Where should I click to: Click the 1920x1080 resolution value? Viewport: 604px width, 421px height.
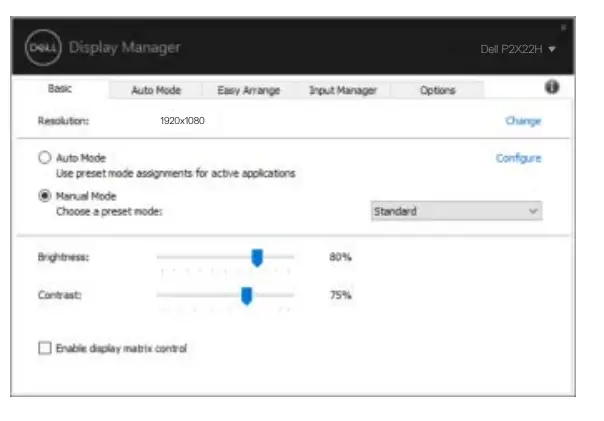pyautogui.click(x=183, y=121)
